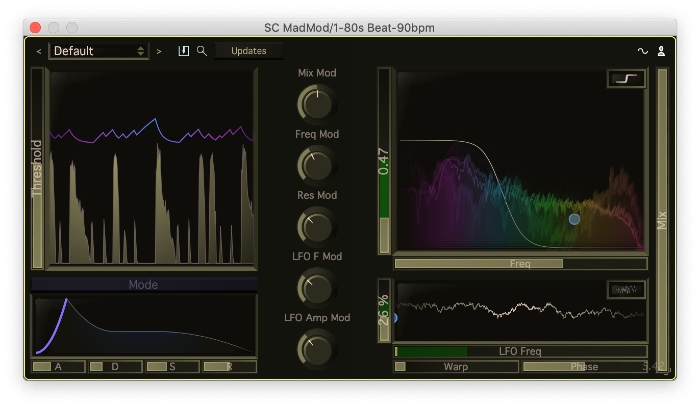Click the filter shape icon in spectrum display
This screenshot has height=408, width=700.
[x=626, y=79]
